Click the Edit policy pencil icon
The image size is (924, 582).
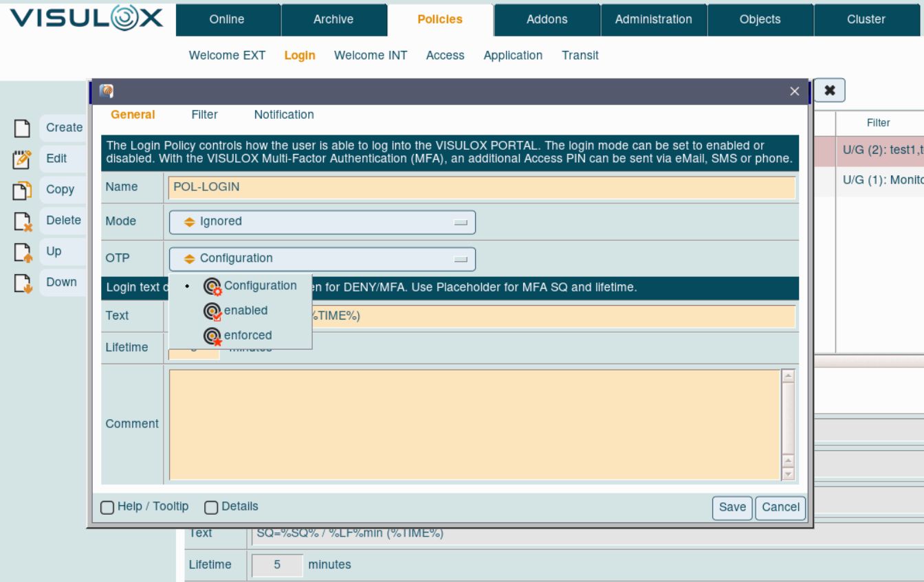click(23, 159)
